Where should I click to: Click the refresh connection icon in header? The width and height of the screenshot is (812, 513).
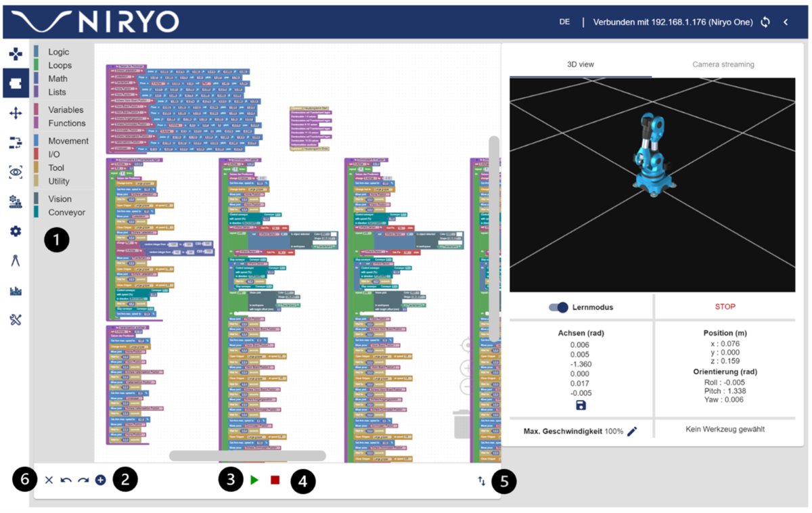(x=765, y=22)
